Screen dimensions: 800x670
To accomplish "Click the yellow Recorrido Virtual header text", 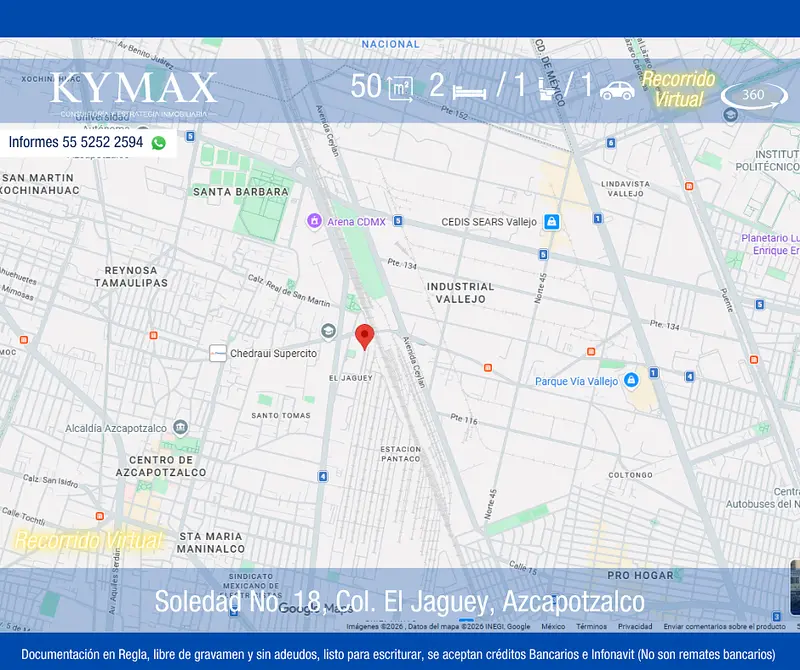I will pyautogui.click(x=679, y=89).
